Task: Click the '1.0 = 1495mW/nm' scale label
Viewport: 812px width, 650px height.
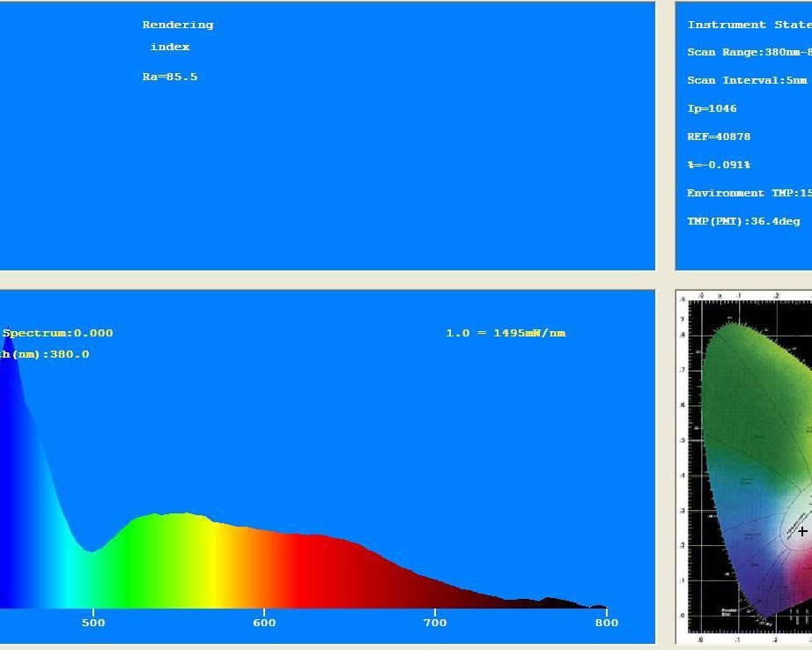Action: click(506, 333)
